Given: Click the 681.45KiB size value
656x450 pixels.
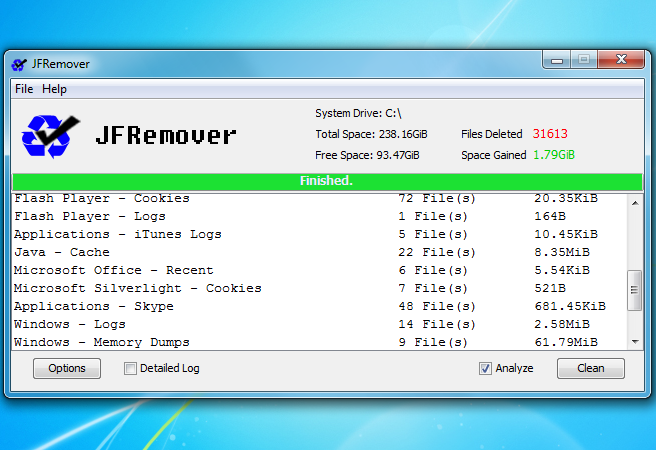Looking at the screenshot, I should coord(570,307).
